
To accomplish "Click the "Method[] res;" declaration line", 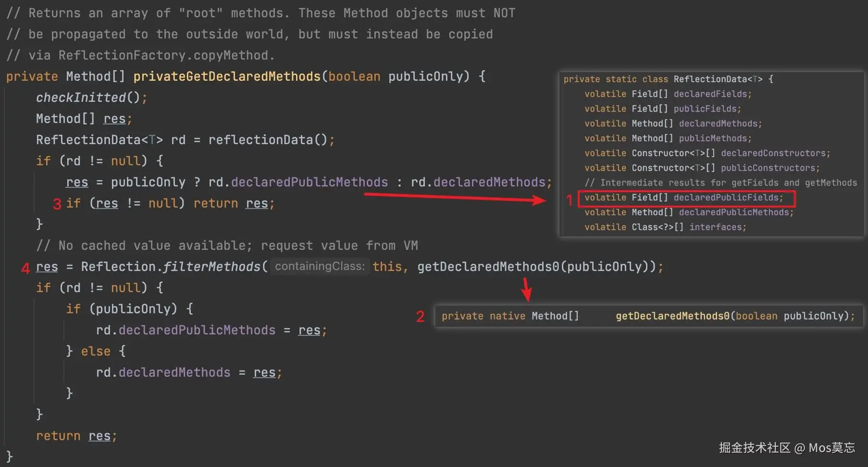I will 84,119.
